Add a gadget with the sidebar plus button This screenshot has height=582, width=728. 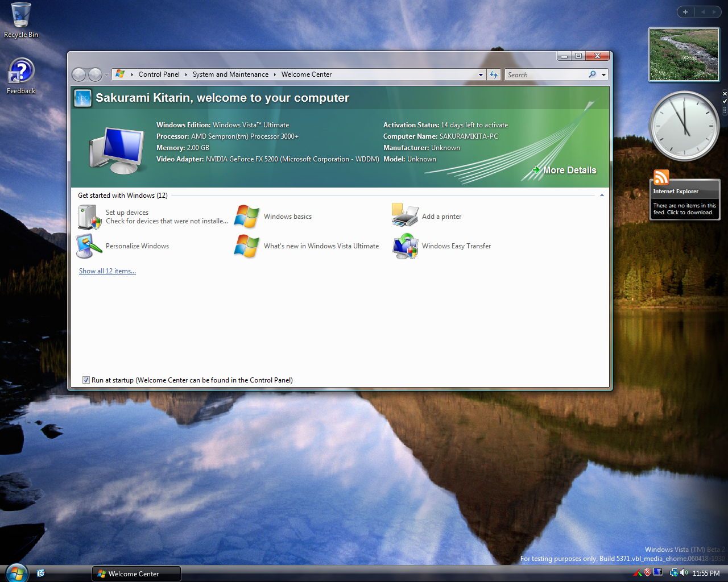[685, 12]
